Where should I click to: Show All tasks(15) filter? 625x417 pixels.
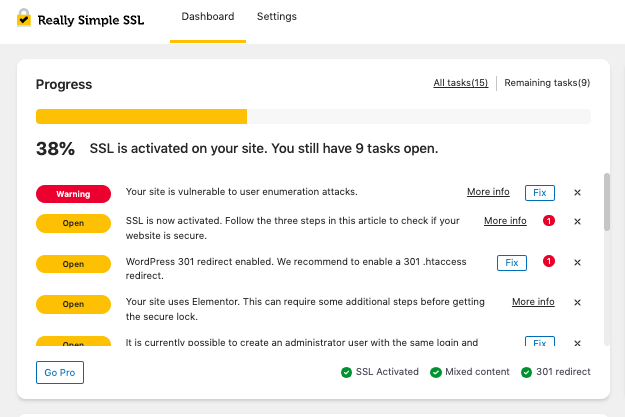(x=460, y=83)
